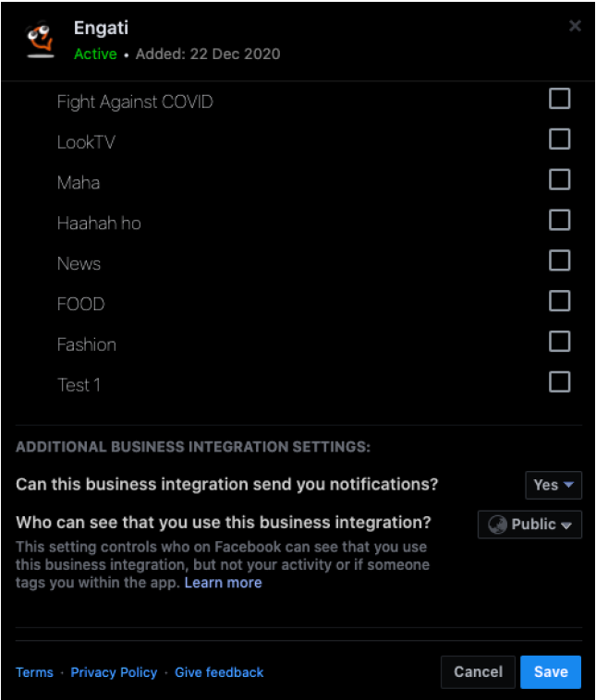Close the Engati settings dialog
This screenshot has height=700, width=596.
[575, 26]
